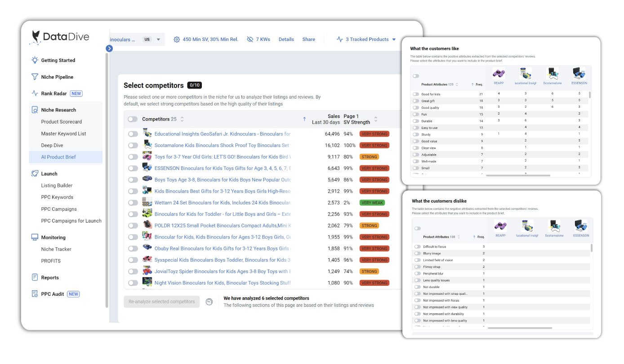Toggle the Difficult to focus attribute switch

[418, 247]
